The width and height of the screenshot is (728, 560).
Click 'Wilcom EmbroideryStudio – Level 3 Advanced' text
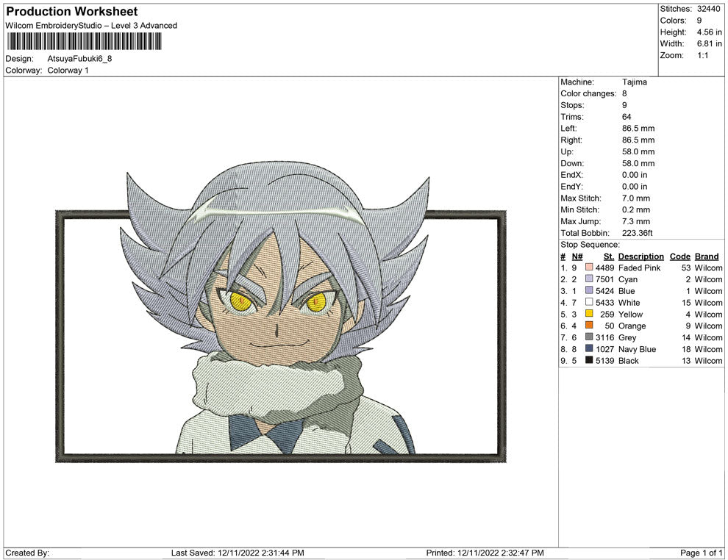pyautogui.click(x=91, y=26)
